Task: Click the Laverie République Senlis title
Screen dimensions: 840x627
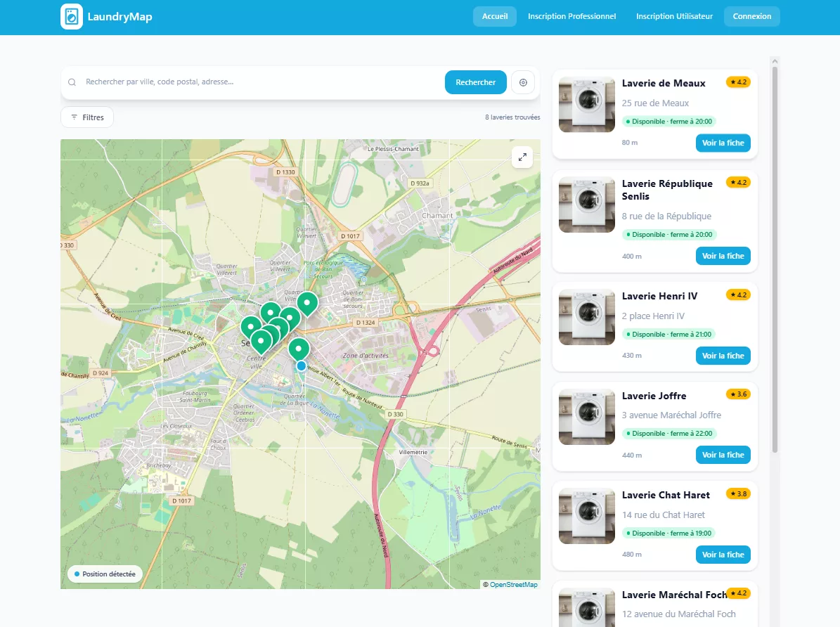Action: (x=667, y=190)
